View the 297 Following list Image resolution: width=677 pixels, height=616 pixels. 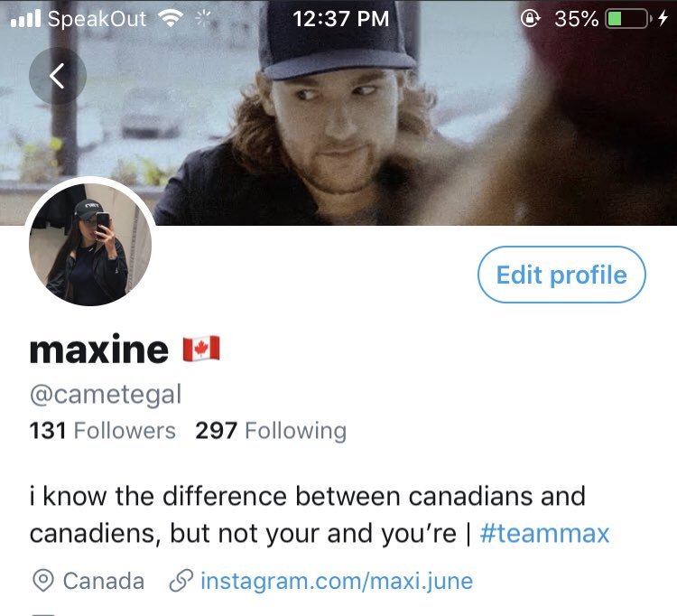(271, 431)
